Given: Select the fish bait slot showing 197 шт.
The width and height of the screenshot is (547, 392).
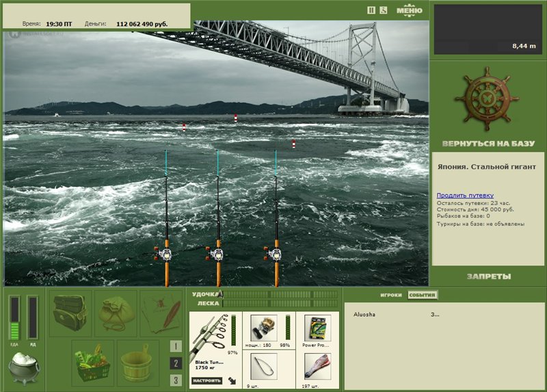Looking at the screenshot, I should click(317, 369).
